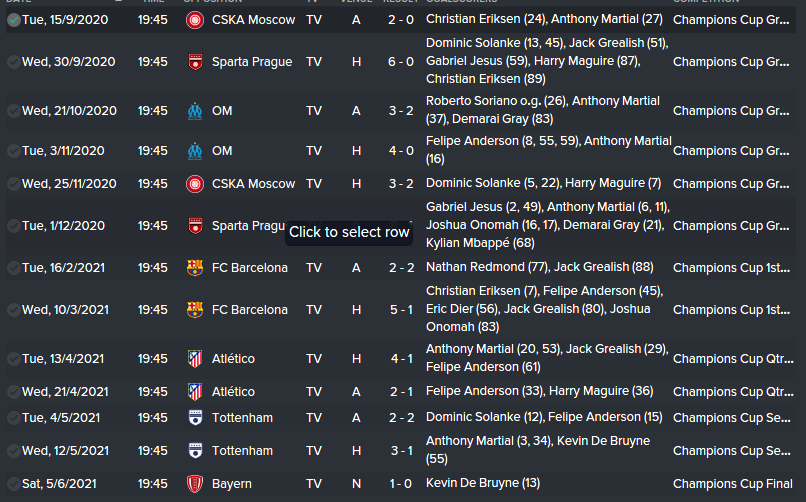Select the 3/11/2020 OM row tick
The width and height of the screenshot is (806, 502).
point(13,152)
